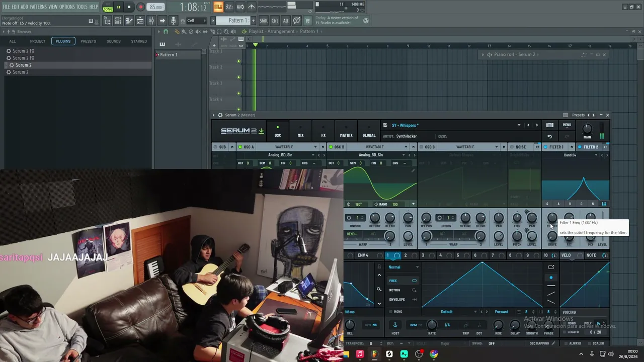Screen dimensions: 644x362
Task: Click the FL Studio tempo 85.000 field
Action: coord(156,7)
